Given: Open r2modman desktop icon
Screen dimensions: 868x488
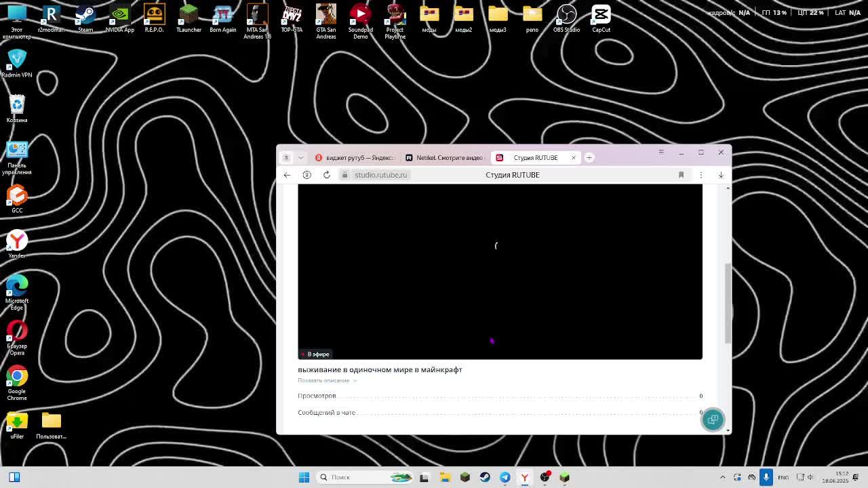Looking at the screenshot, I should [x=51, y=18].
